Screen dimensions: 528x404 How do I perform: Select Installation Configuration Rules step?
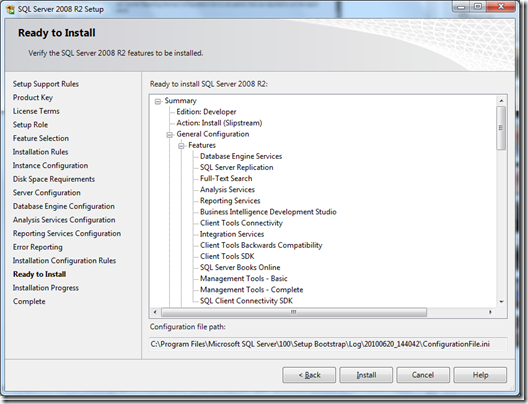(x=64, y=261)
